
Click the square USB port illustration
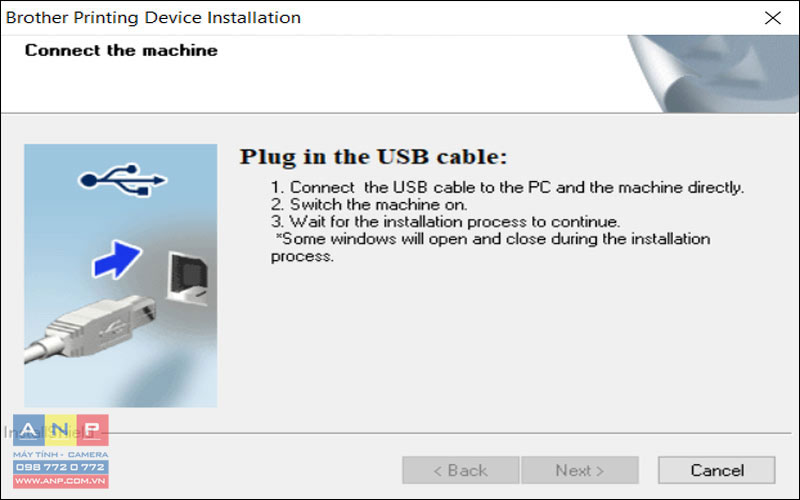click(187, 278)
